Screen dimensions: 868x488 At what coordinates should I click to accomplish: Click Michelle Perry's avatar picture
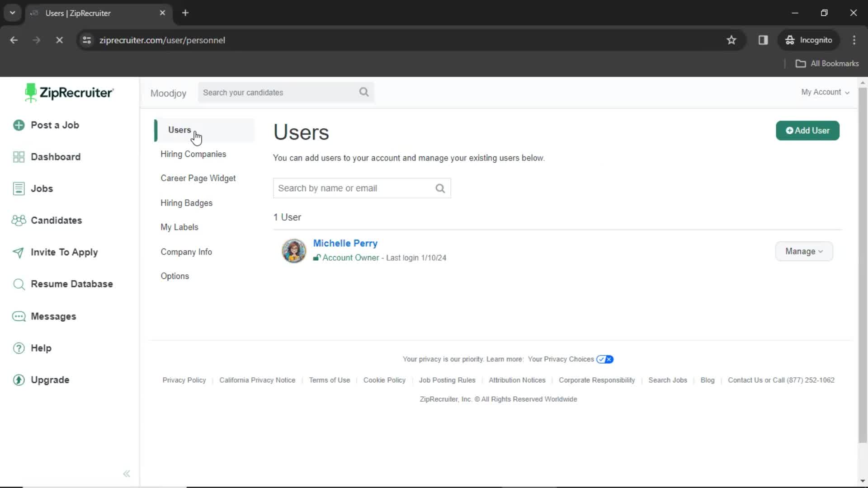[x=294, y=251]
